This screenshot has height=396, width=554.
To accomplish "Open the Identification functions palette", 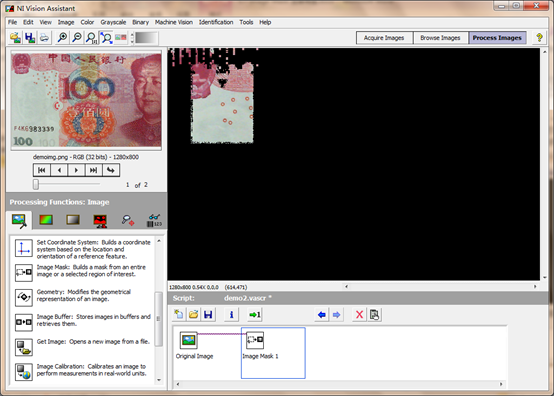I will [154, 220].
